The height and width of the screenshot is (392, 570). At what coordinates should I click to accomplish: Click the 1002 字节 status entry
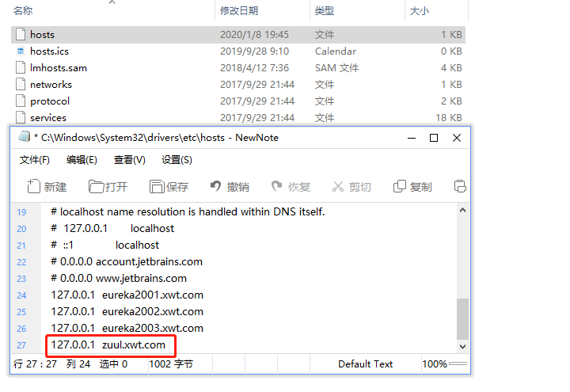pos(171,364)
